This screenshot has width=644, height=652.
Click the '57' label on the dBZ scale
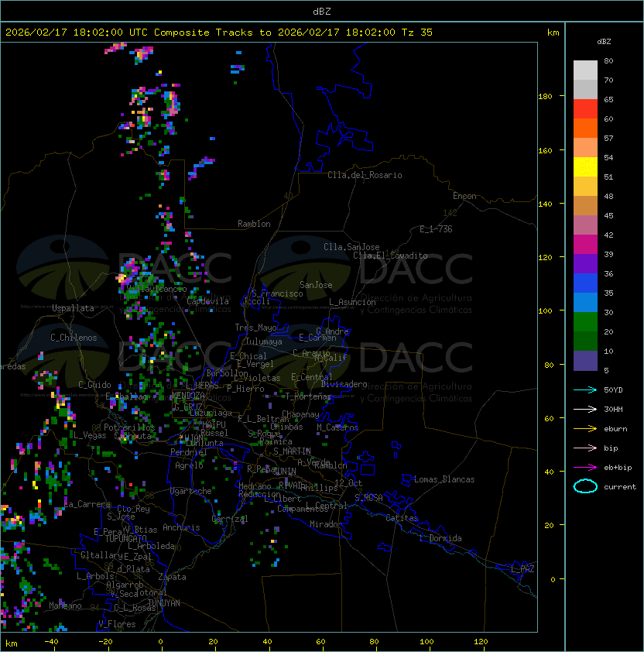pyautogui.click(x=608, y=138)
